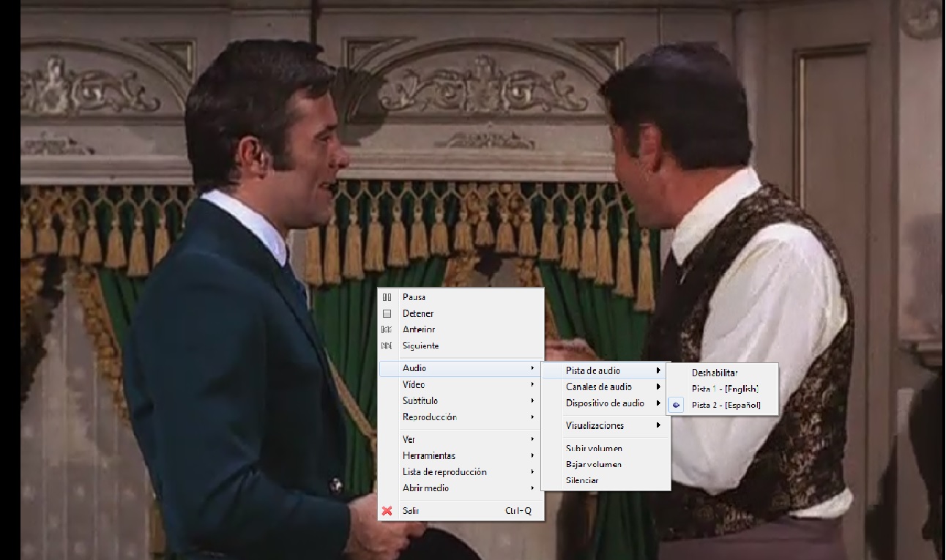Open Pista de audio submenu
This screenshot has height=560, width=946.
pos(606,370)
